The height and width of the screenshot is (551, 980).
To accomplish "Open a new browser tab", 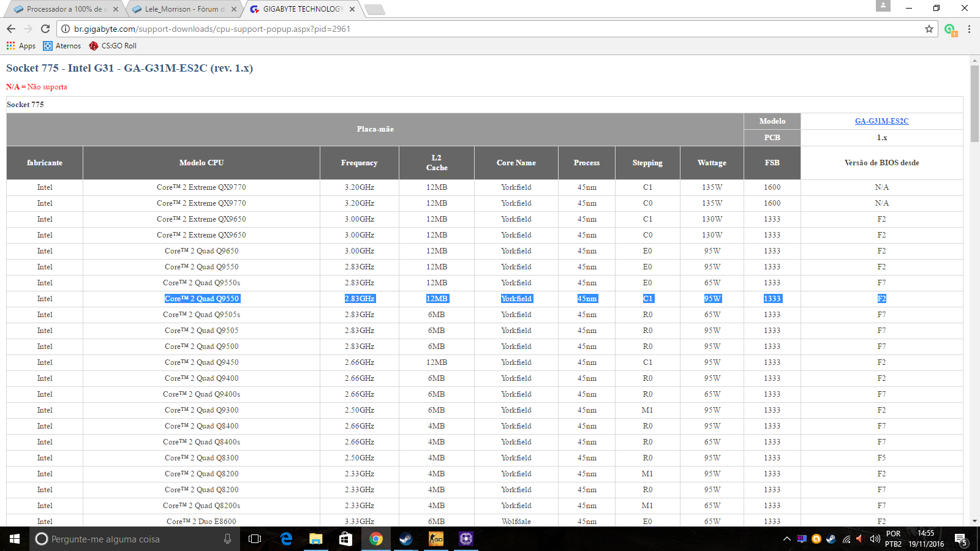I will point(374,9).
